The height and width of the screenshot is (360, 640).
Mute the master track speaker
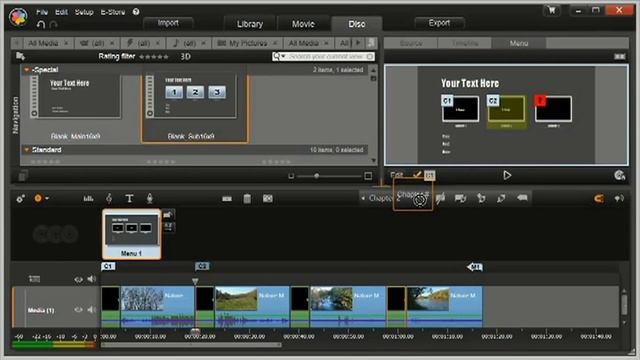click(x=91, y=279)
